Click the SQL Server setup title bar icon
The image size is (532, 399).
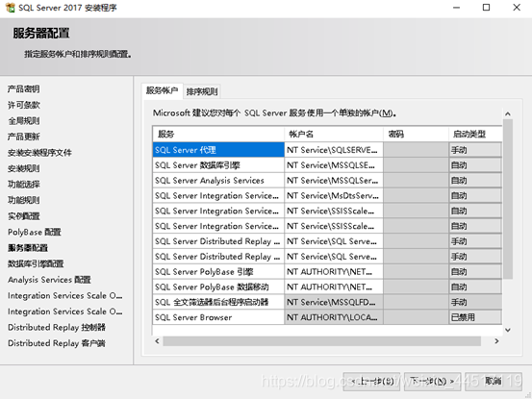pos(11,8)
